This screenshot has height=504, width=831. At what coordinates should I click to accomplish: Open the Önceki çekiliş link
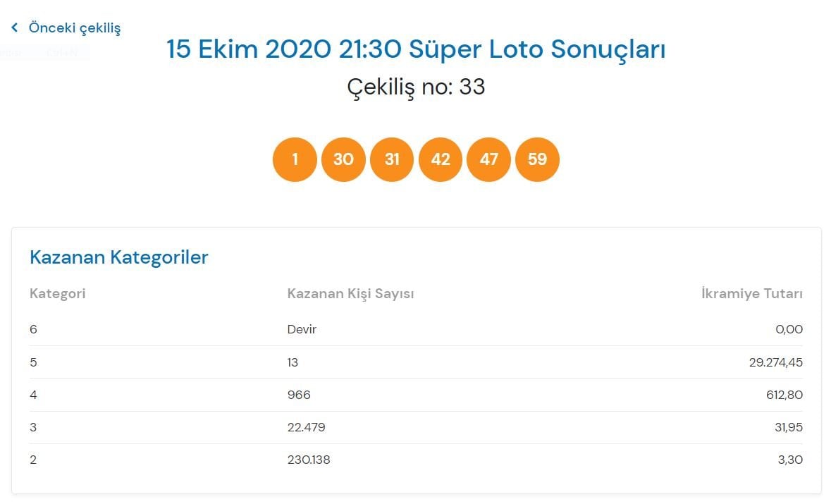tap(74, 28)
